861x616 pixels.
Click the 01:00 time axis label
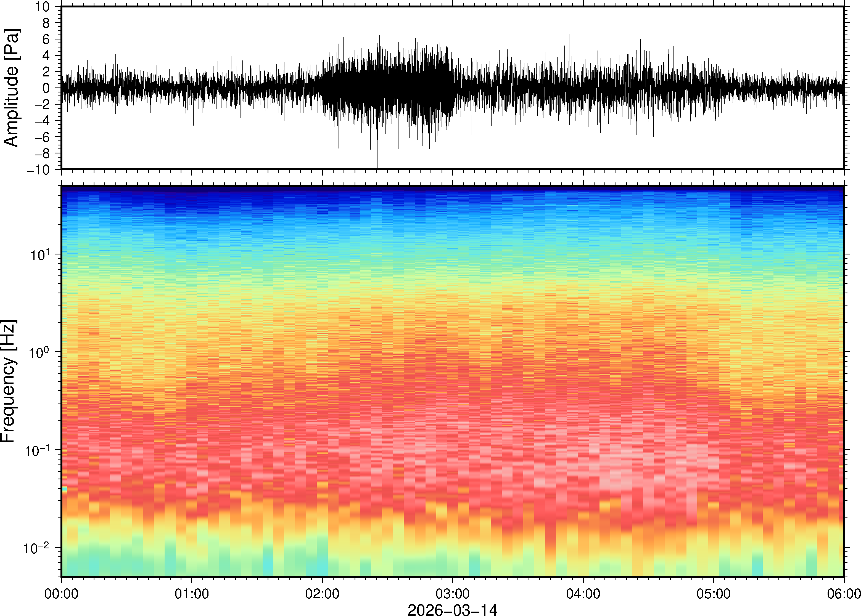(192, 594)
